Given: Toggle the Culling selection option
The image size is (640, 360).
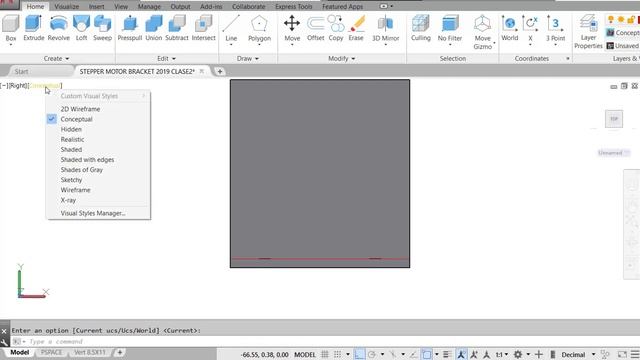Looking at the screenshot, I should (x=421, y=28).
